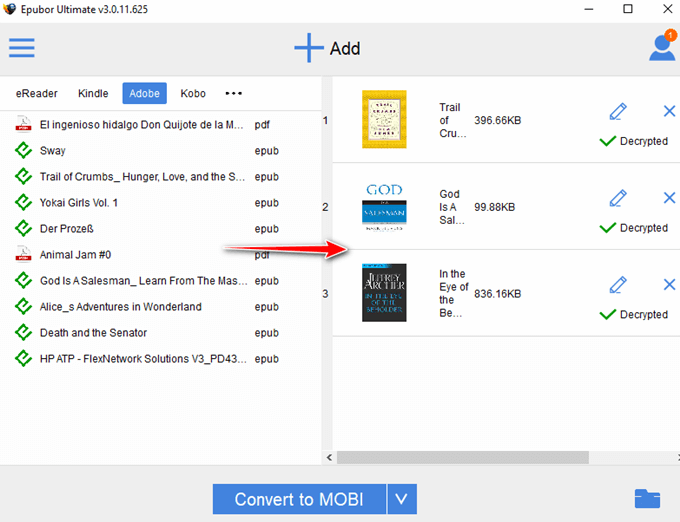The height and width of the screenshot is (522, 680).
Task: Remove In the Eye of the Beholder from list
Action: (x=669, y=284)
